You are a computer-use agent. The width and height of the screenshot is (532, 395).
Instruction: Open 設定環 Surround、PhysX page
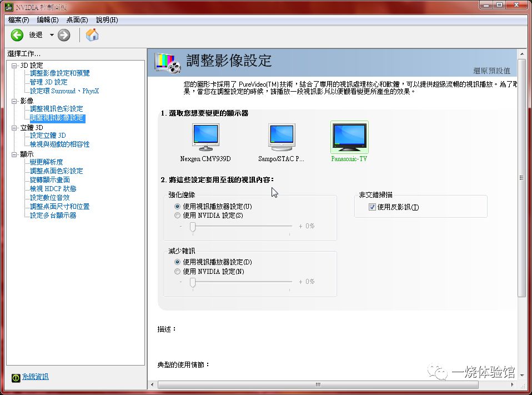(x=64, y=91)
